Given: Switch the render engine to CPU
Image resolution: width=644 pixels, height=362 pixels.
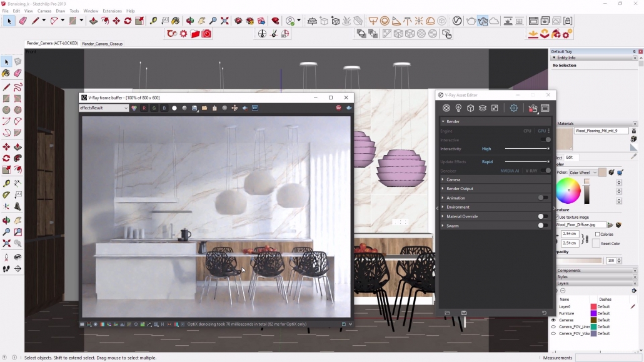Looking at the screenshot, I should point(527,130).
